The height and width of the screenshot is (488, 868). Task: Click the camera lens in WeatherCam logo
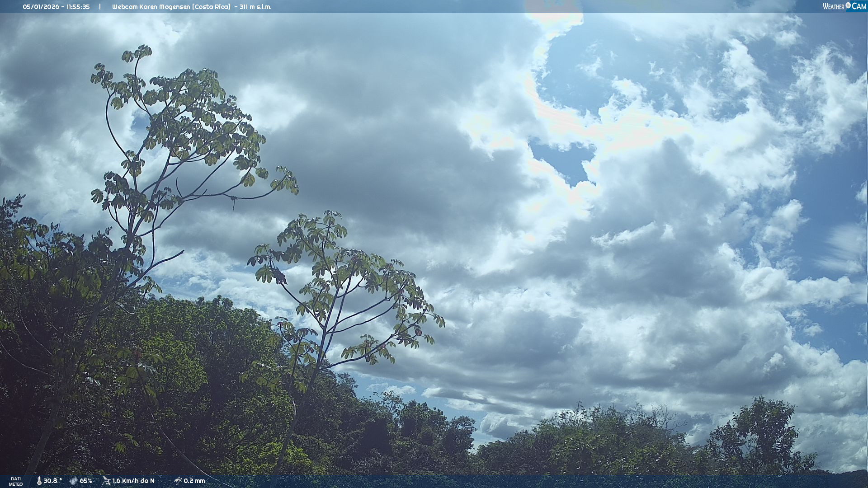(x=848, y=5)
